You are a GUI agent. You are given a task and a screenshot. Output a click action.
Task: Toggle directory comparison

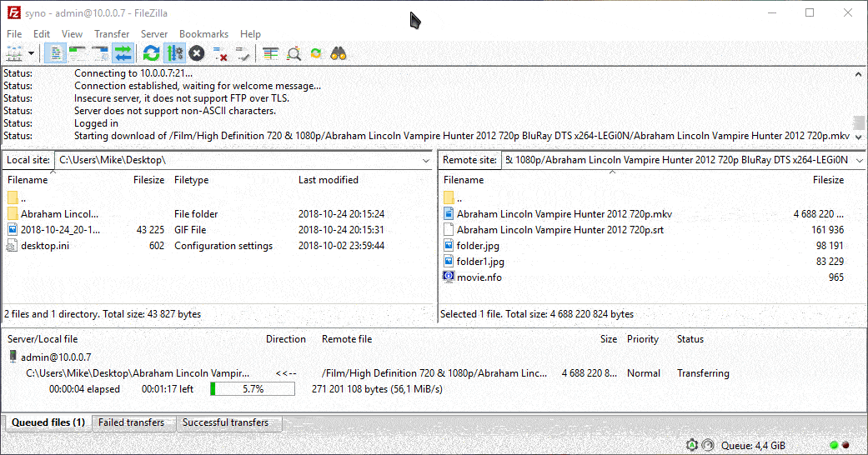click(x=294, y=53)
